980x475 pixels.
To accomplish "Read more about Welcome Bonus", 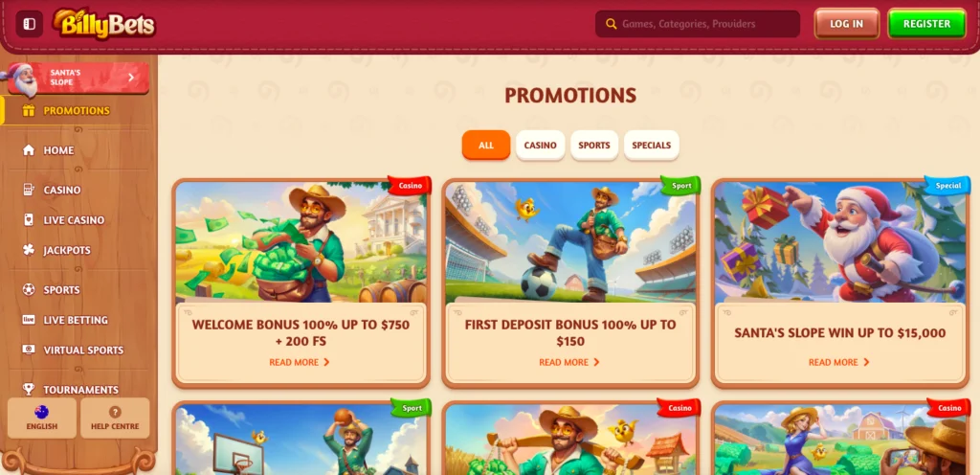I will click(300, 362).
